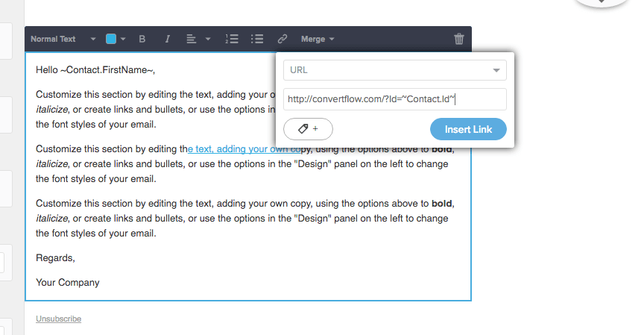
Task: Toggle bold formatting in the toolbar
Action: pyautogui.click(x=142, y=39)
